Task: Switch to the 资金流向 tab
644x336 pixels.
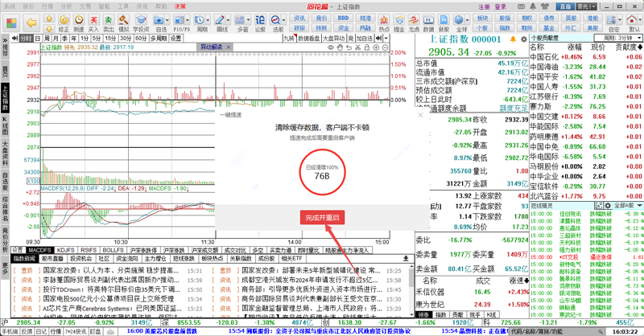Action: 127,259
